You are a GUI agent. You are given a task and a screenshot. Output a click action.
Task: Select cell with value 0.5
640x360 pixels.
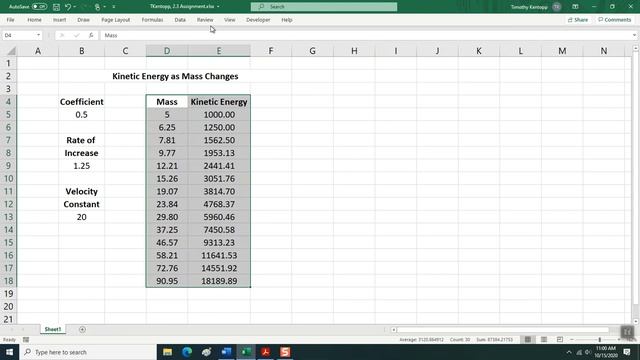tap(81, 114)
